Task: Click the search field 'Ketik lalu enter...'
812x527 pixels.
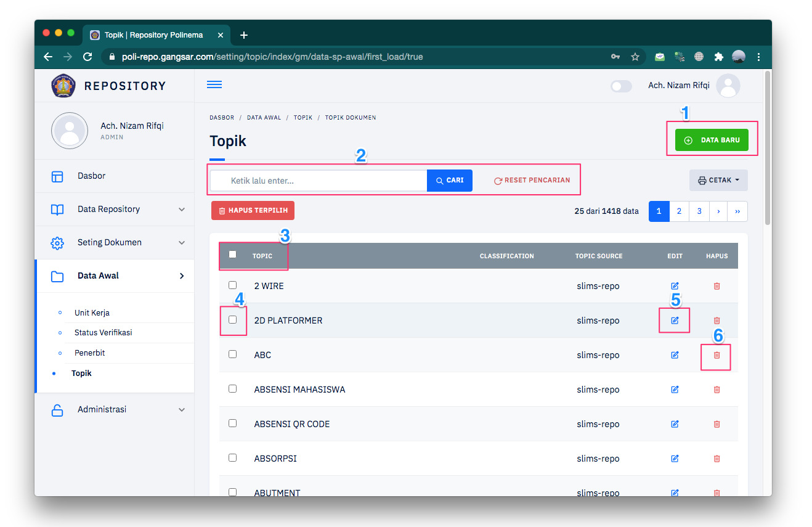Action: [320, 181]
